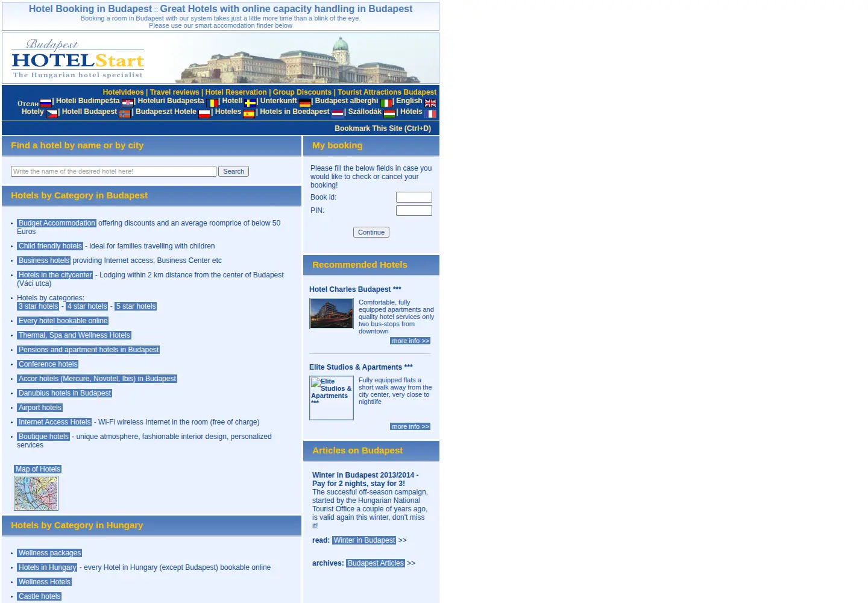
Task: Click the German flag icon
Action: pyautogui.click(x=305, y=103)
